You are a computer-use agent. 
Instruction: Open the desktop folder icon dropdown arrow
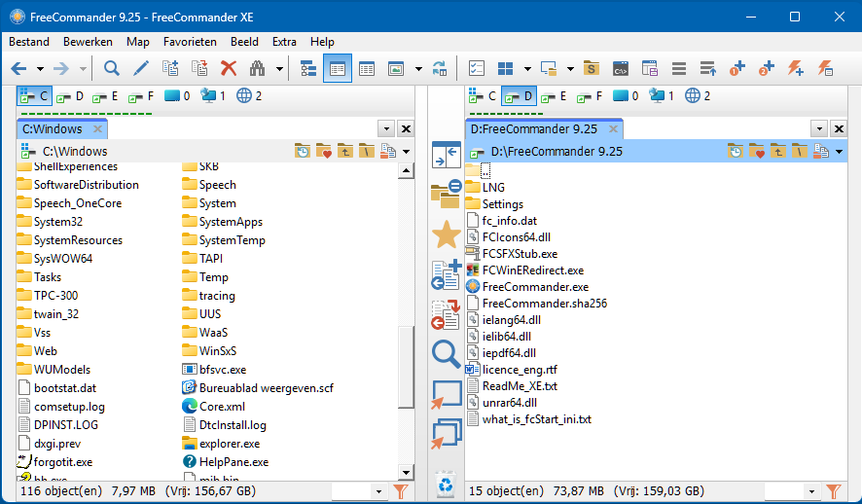570,69
